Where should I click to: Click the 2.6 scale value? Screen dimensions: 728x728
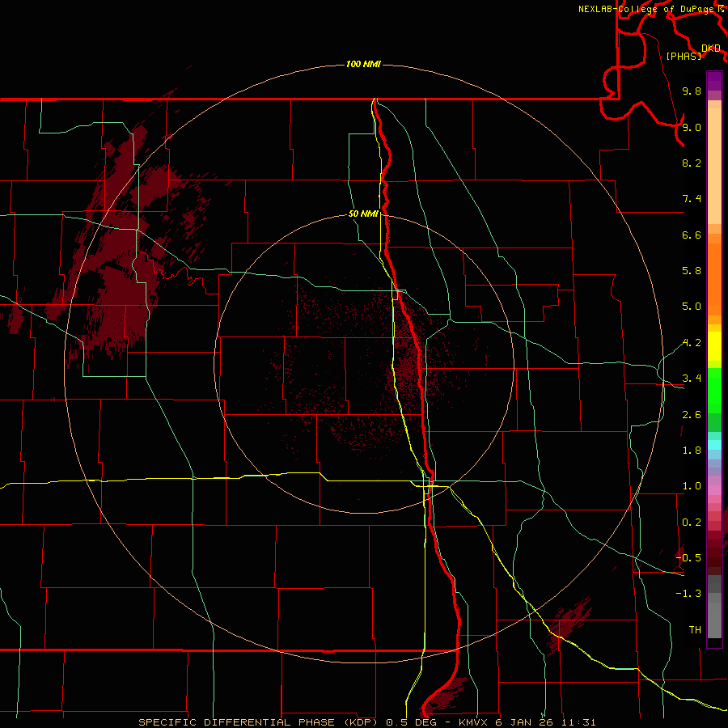[x=692, y=415]
